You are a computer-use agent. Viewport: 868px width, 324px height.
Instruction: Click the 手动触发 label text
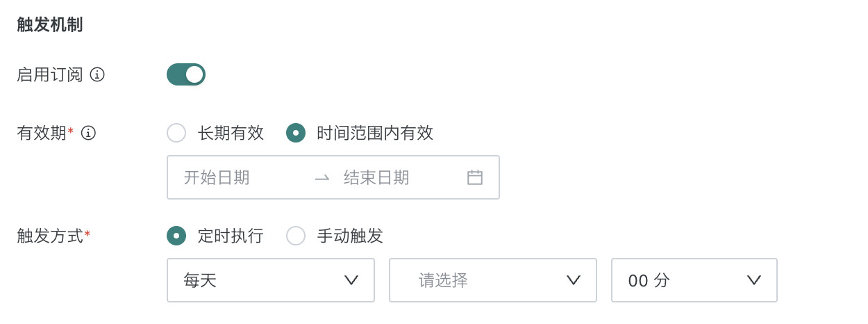[x=350, y=236]
